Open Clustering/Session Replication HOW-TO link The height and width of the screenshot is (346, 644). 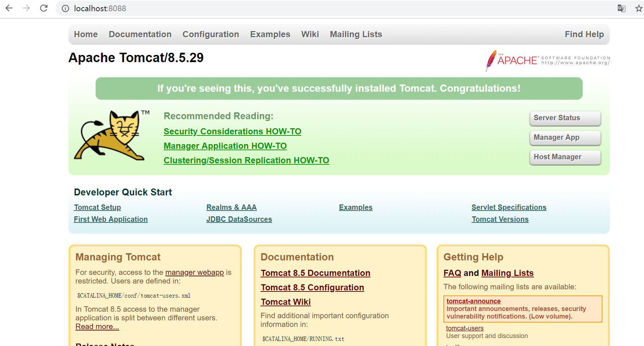tap(246, 160)
